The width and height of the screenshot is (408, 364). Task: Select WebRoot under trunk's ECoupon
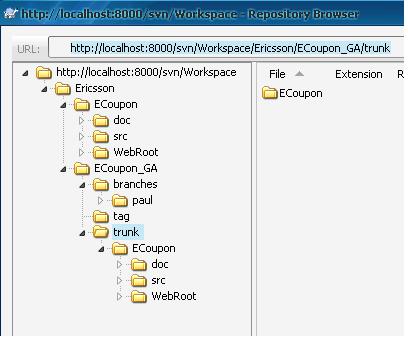174,296
